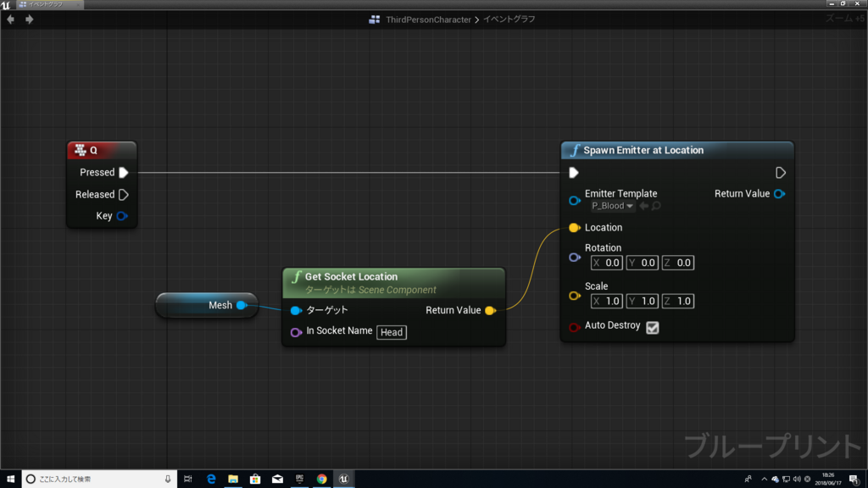The image size is (868, 488).
Task: Toggle the Auto Destroy checkbox
Action: coord(653,328)
